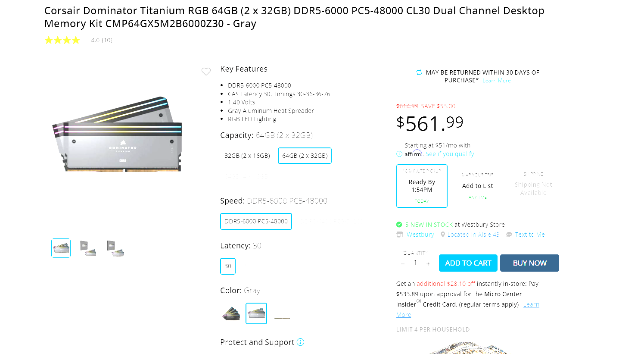Select the Add to List option
Screen dimensions: 644x354
(478, 186)
